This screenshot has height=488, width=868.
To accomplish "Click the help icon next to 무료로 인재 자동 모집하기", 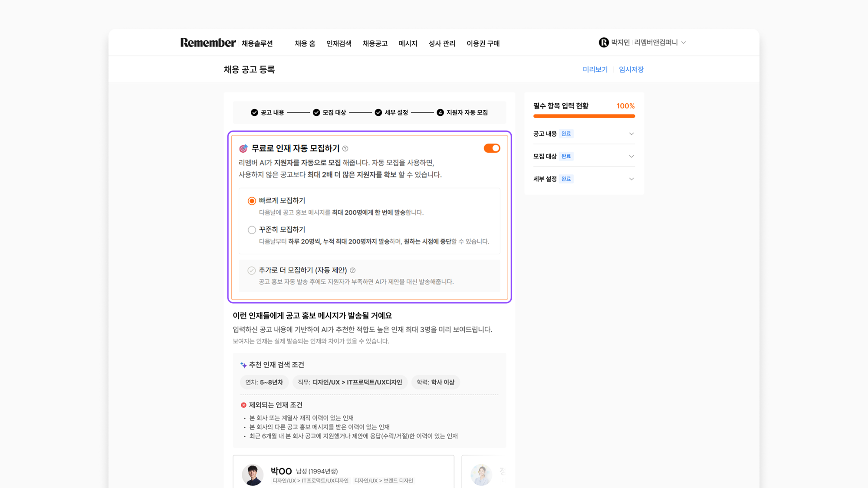I will [x=345, y=149].
